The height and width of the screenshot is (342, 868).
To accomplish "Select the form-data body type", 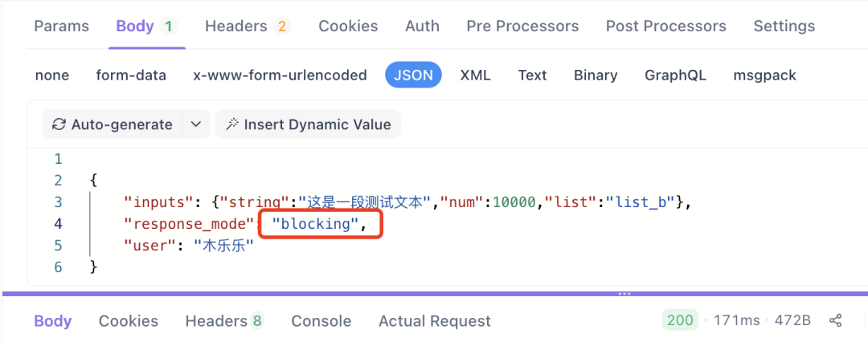I will tap(131, 75).
